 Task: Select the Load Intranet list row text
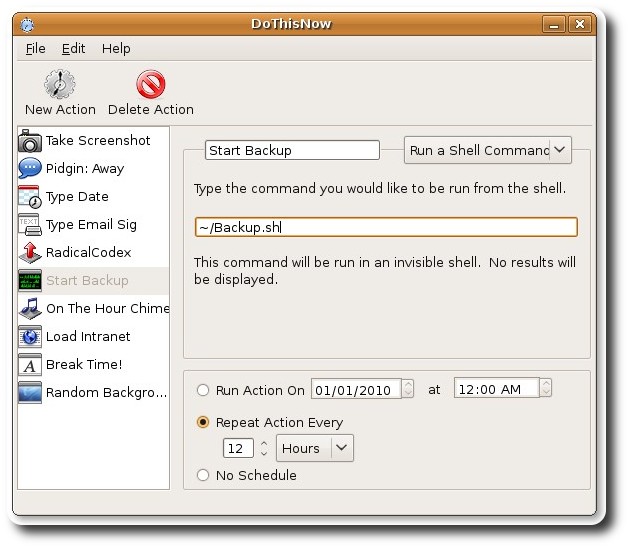coord(88,336)
